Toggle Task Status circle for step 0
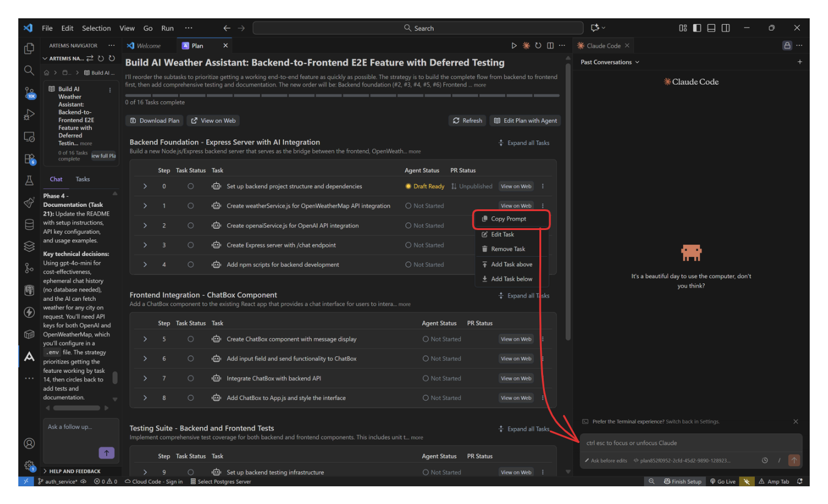Image resolution: width=828 pixels, height=504 pixels. [x=189, y=186]
